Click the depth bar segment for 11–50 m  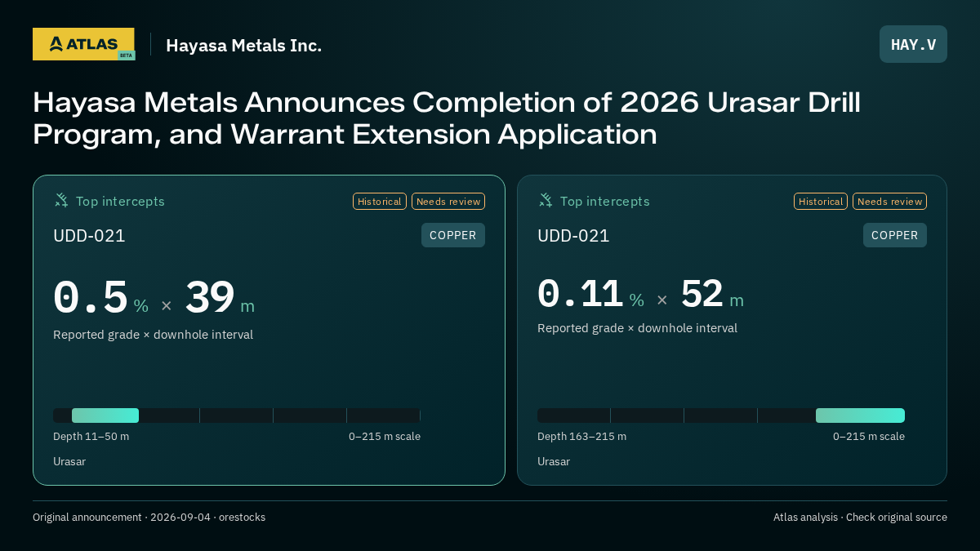[105, 415]
